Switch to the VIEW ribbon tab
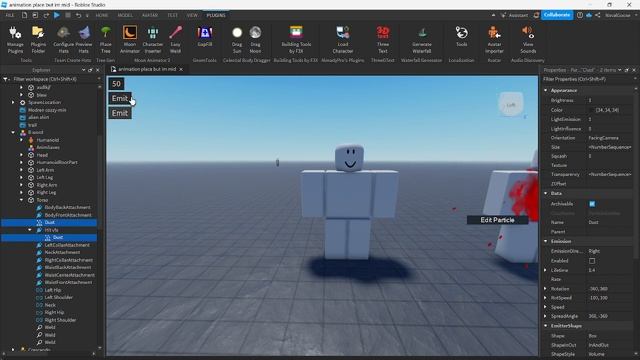This screenshot has height=360, width=640. pos(192,15)
